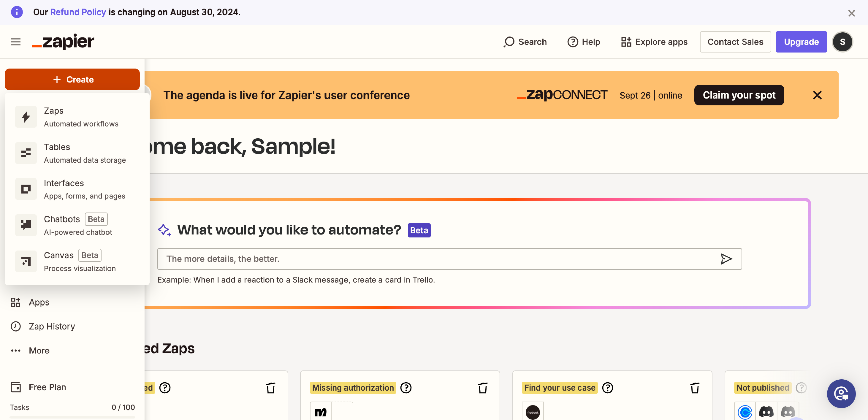Submit the prompt with send arrow icon

click(726, 259)
